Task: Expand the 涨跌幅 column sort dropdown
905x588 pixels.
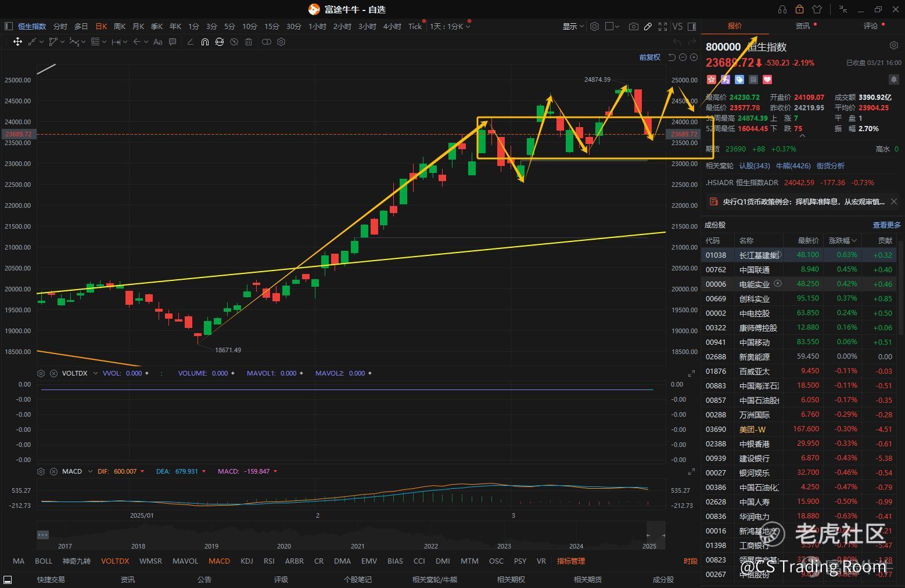Action: [x=842, y=240]
